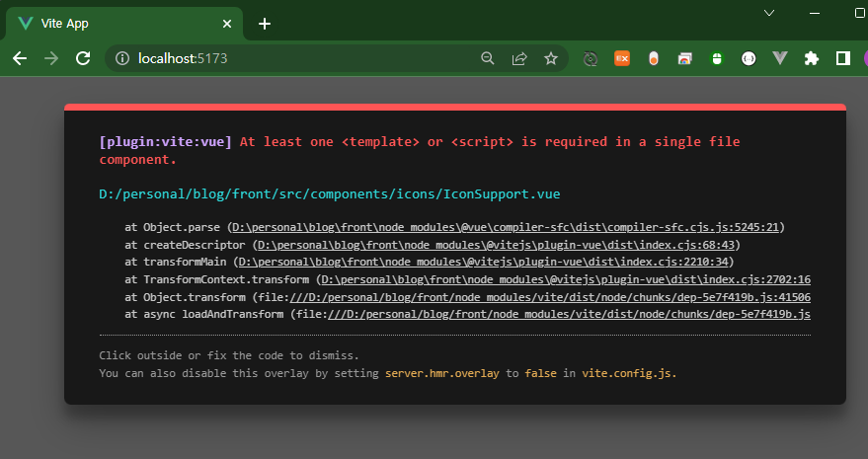Open Vue devtools extension icon
Image resolution: width=868 pixels, height=459 pixels.
tap(780, 58)
